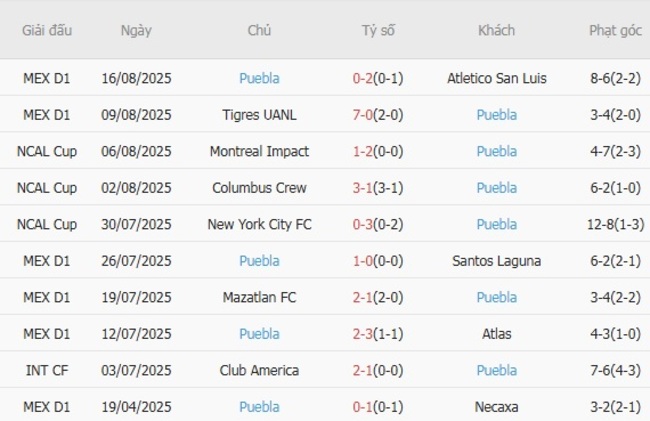Open the Mazatlan FC team page

(259, 297)
